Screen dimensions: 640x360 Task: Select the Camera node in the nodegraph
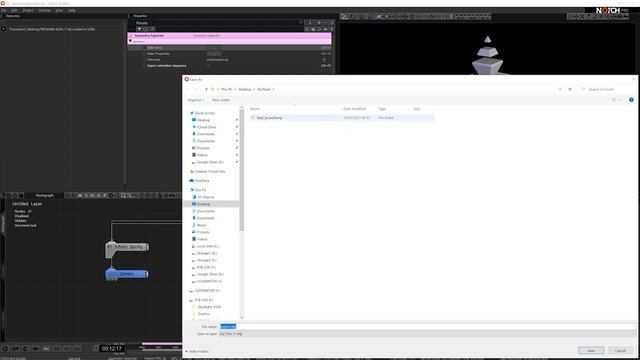[127, 274]
